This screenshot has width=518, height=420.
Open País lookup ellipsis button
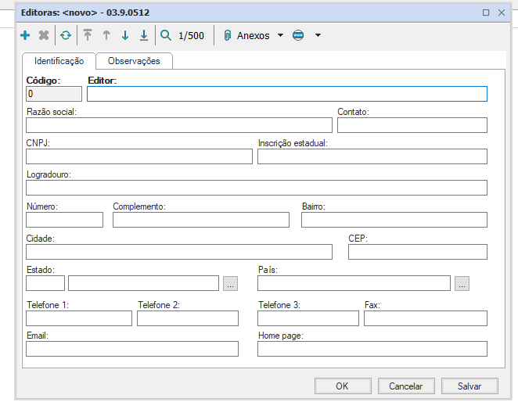462,284
